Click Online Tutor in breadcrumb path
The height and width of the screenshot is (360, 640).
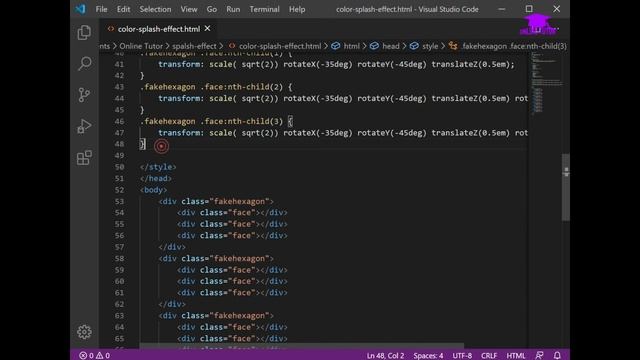141,46
